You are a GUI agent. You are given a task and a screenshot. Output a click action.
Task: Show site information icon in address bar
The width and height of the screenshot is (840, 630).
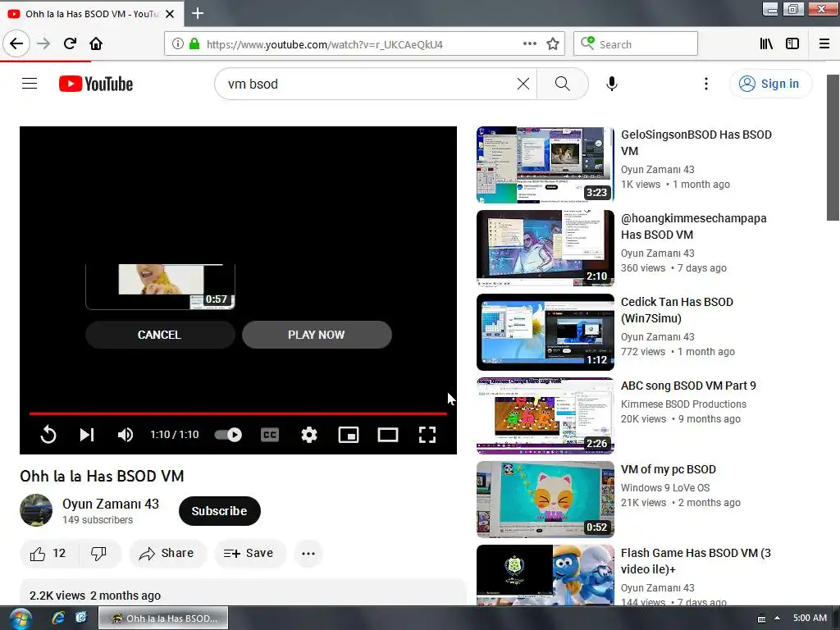pyautogui.click(x=177, y=44)
